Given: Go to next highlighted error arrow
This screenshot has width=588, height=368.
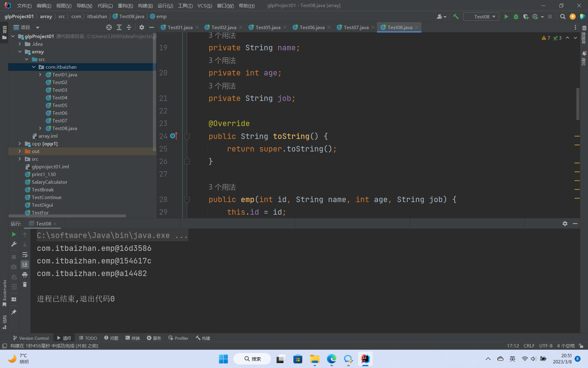Looking at the screenshot, I should tap(575, 38).
